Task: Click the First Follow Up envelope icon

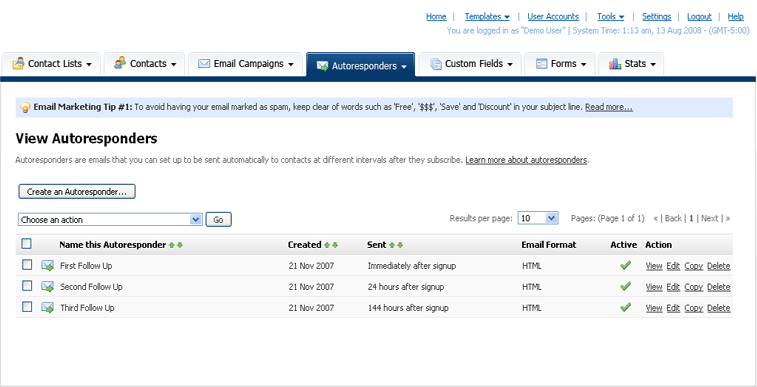Action: (x=47, y=266)
